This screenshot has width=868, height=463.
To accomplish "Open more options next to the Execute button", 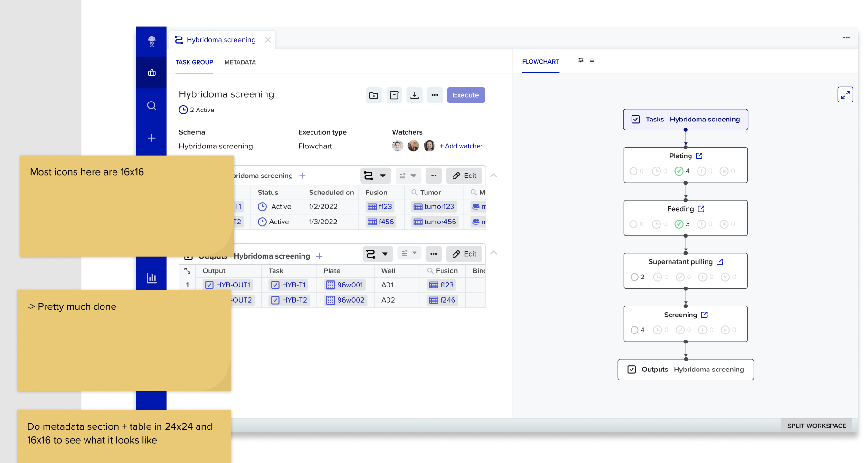I will click(435, 95).
